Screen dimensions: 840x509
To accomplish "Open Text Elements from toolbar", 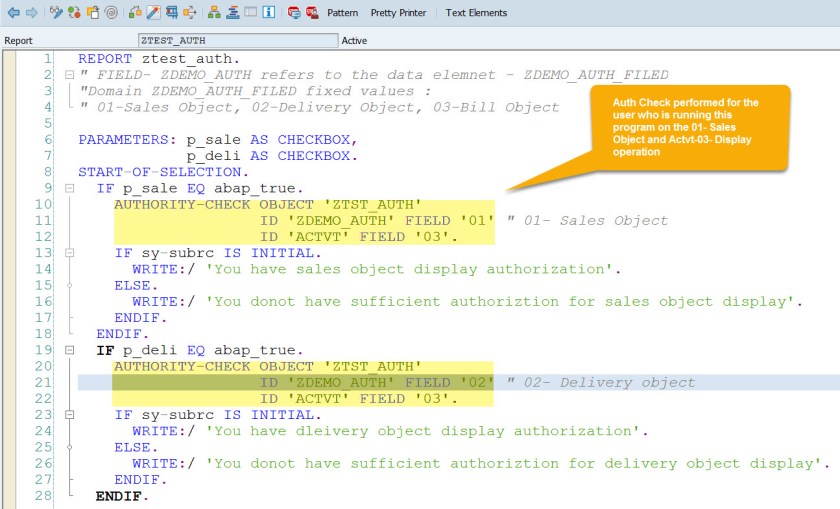I will point(476,13).
